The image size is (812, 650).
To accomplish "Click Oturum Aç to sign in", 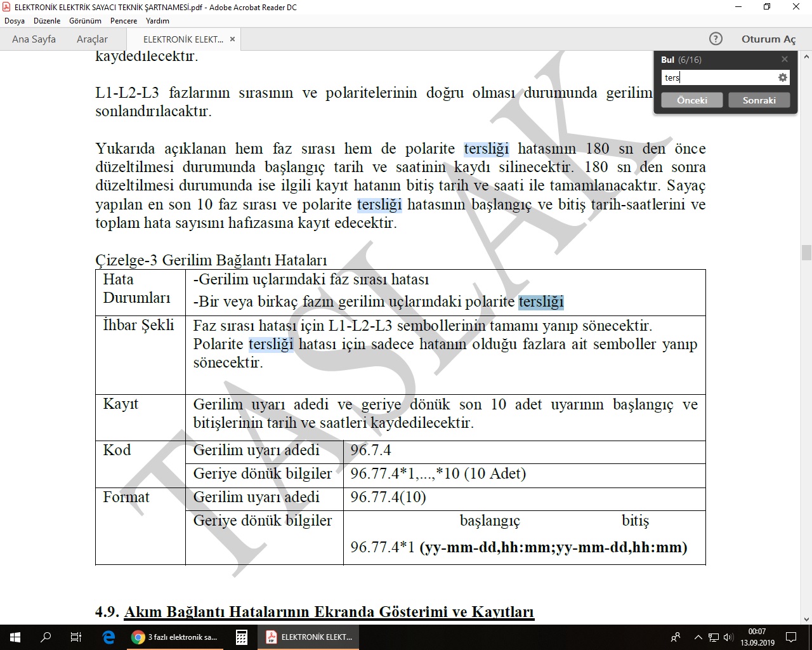I will tap(768, 39).
